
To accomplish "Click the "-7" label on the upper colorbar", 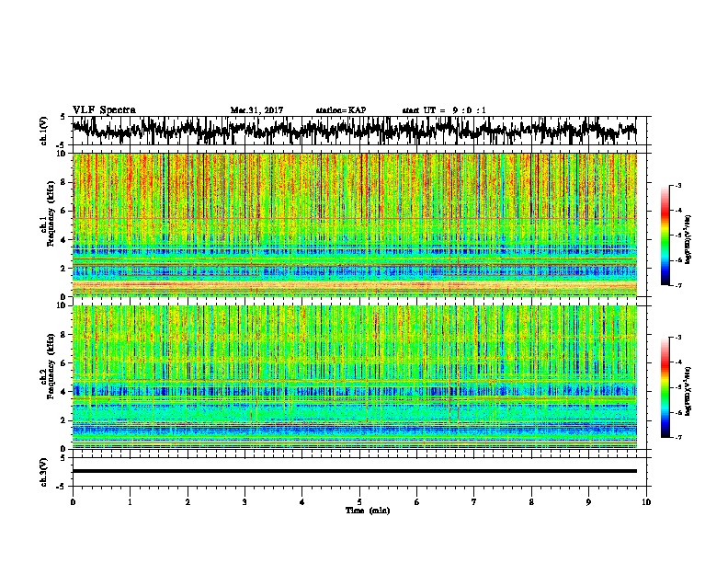I will coord(678,285).
